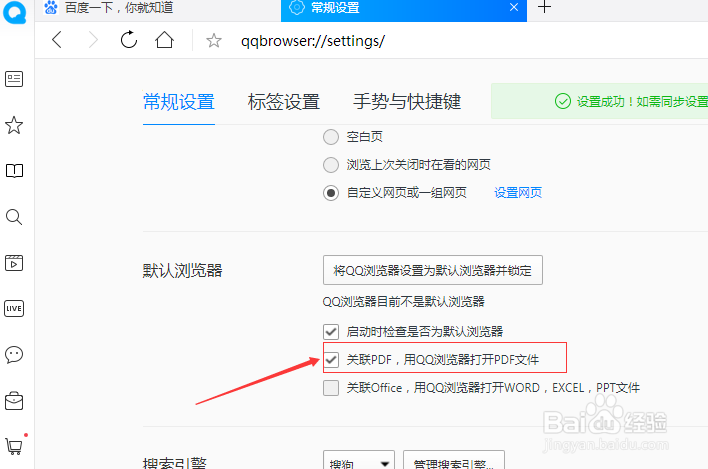Click the qqbrowser://settings/ address bar
Viewport: 708px width, 469px height.
tap(312, 41)
